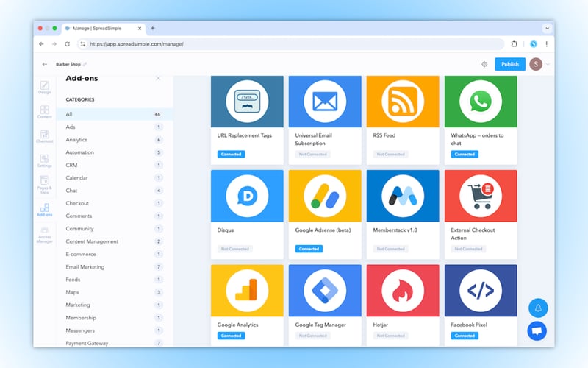
Task: Click the Barber Shop site name
Action: [x=68, y=64]
